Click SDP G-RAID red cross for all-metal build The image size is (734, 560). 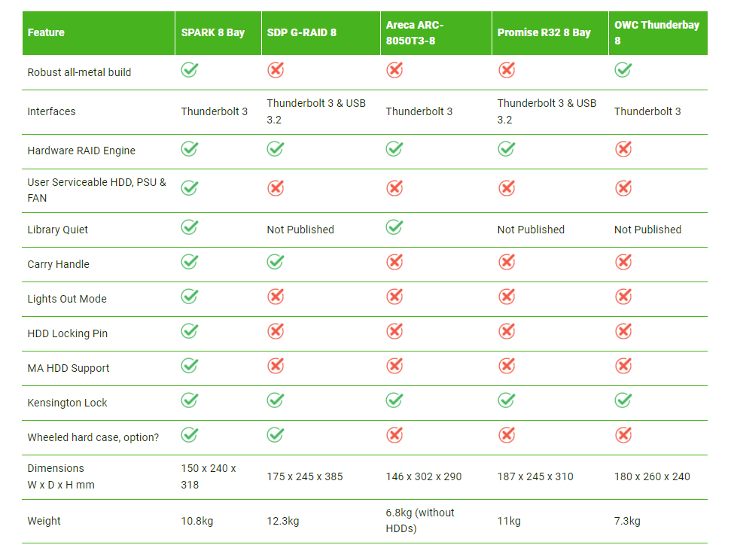(x=276, y=70)
